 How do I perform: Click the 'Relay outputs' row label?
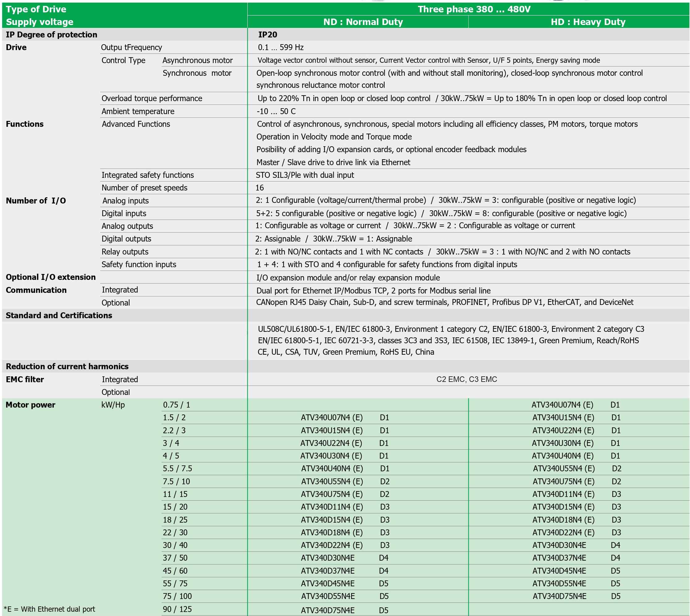point(125,252)
